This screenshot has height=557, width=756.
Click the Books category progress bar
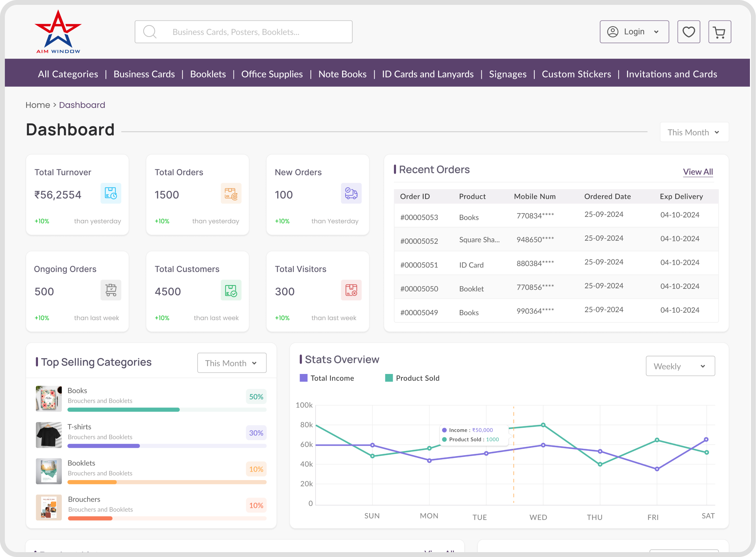167,410
